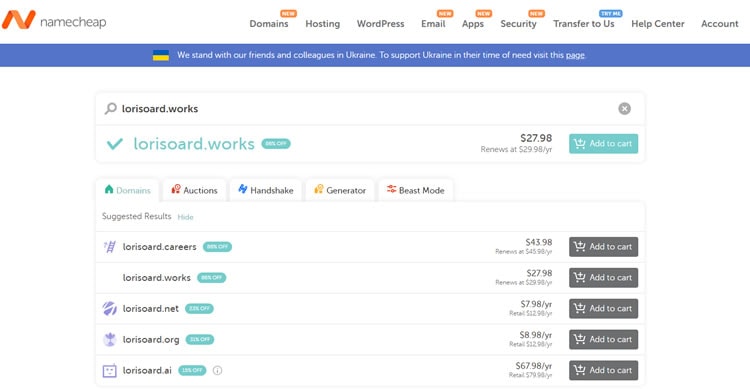Screen dimensions: 750x389
Task: Open the Domains tab
Action: [x=127, y=190]
